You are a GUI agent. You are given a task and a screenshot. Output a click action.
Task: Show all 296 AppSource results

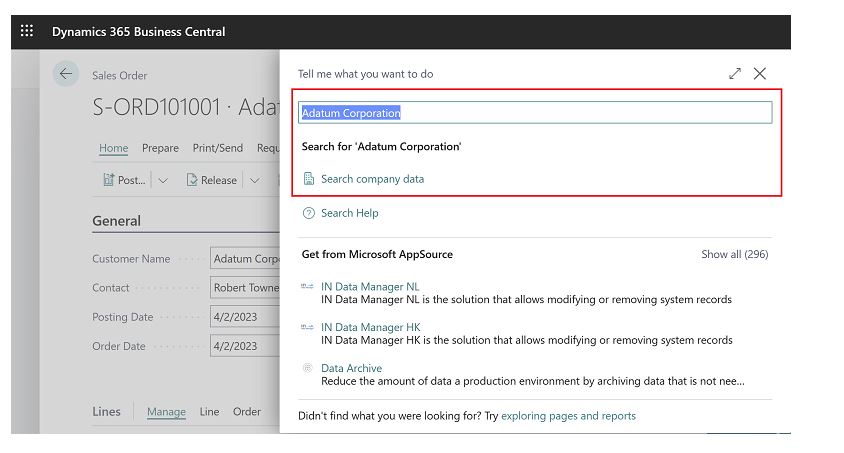pos(734,255)
